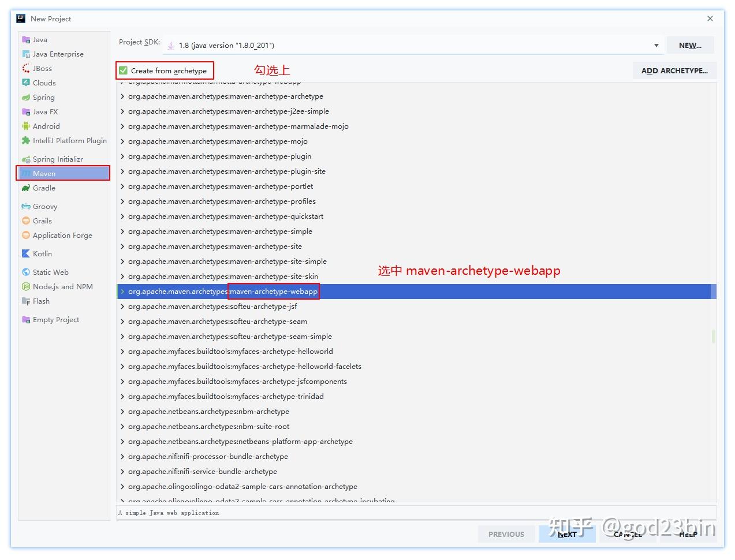Image resolution: width=735 pixels, height=560 pixels.
Task: Select nifi-service-bundle-archetype row
Action: click(x=416, y=472)
